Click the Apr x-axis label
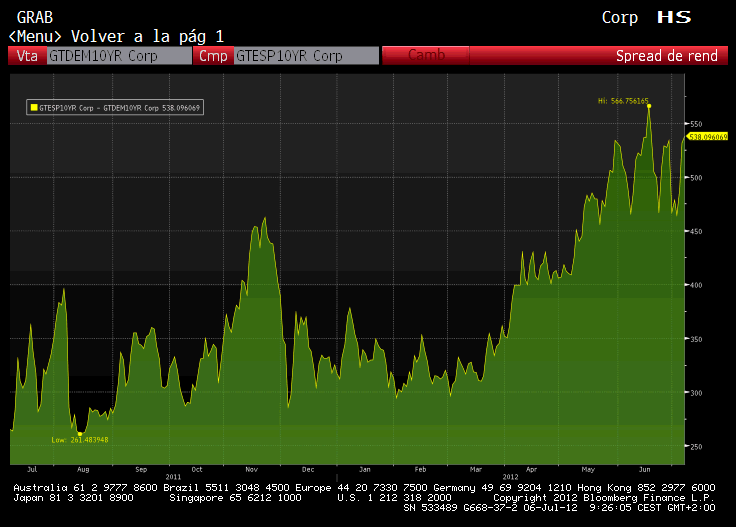 (x=531, y=469)
